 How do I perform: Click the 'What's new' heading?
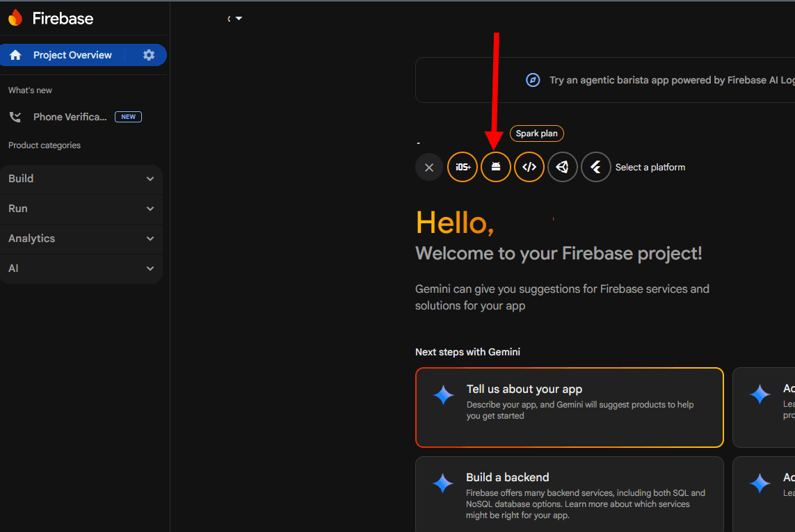[30, 90]
